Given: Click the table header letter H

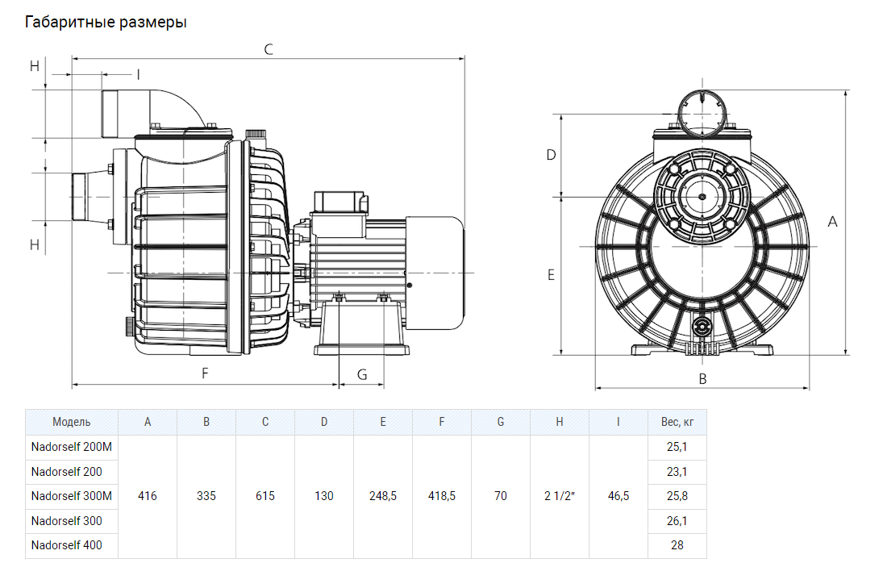Looking at the screenshot, I should point(559,422).
